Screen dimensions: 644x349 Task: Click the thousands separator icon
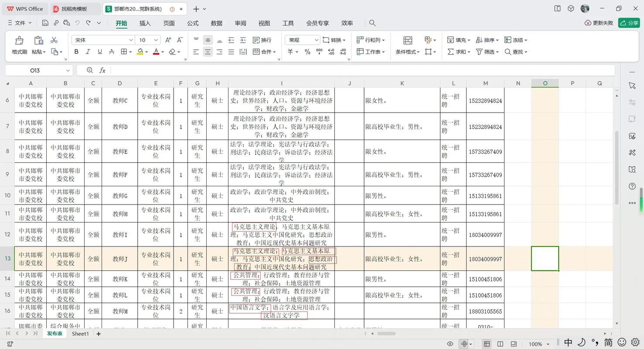[x=319, y=52]
